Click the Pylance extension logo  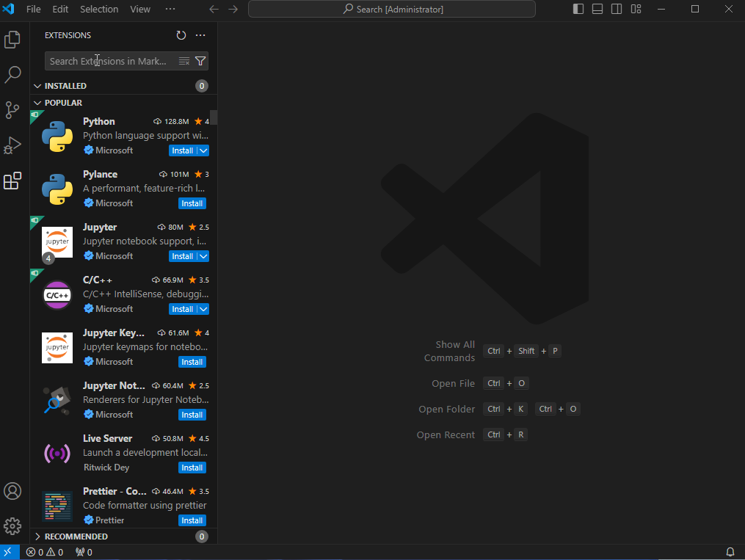coord(57,189)
